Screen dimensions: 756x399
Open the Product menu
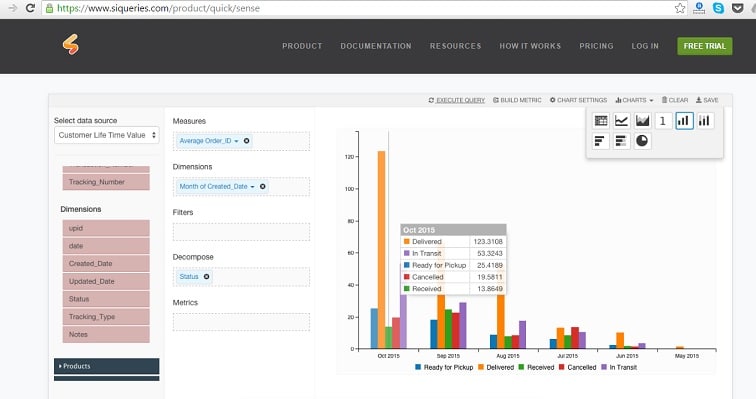302,46
